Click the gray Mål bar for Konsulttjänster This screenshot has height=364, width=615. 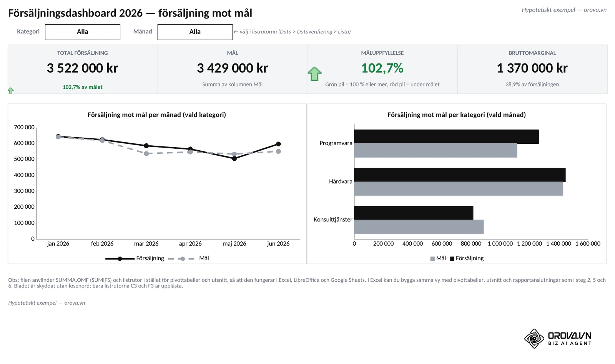(x=419, y=227)
